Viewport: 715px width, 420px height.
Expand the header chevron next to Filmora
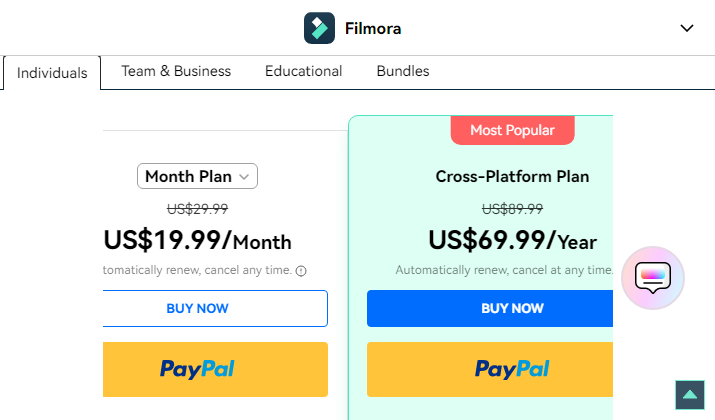click(687, 28)
